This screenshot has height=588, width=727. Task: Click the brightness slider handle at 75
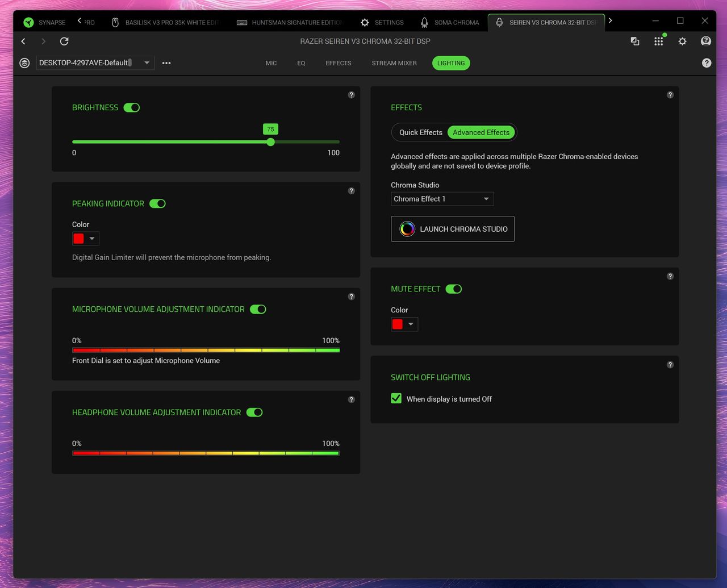(x=271, y=142)
